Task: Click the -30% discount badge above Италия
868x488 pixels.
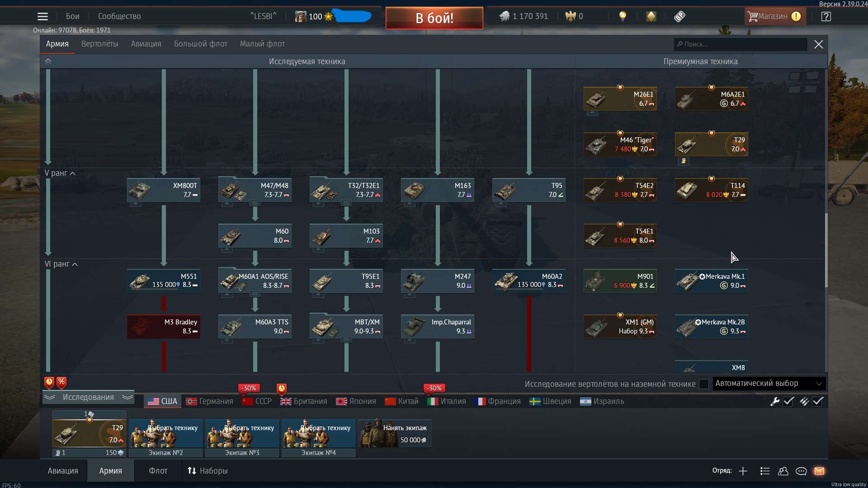Action: tap(434, 388)
